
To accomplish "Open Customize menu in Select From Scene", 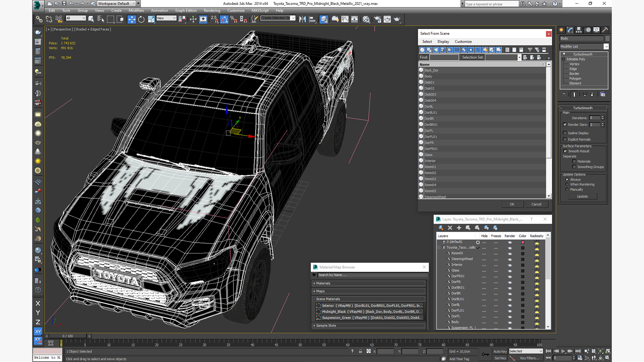I will [x=463, y=42].
